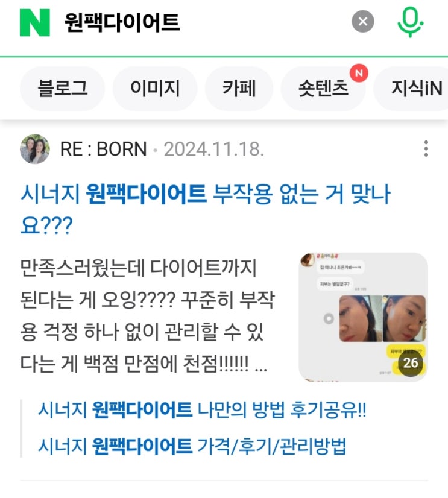Tap the post excerpt starting 만족스러웠는데
This screenshot has height=498, width=448.
pyautogui.click(x=148, y=316)
